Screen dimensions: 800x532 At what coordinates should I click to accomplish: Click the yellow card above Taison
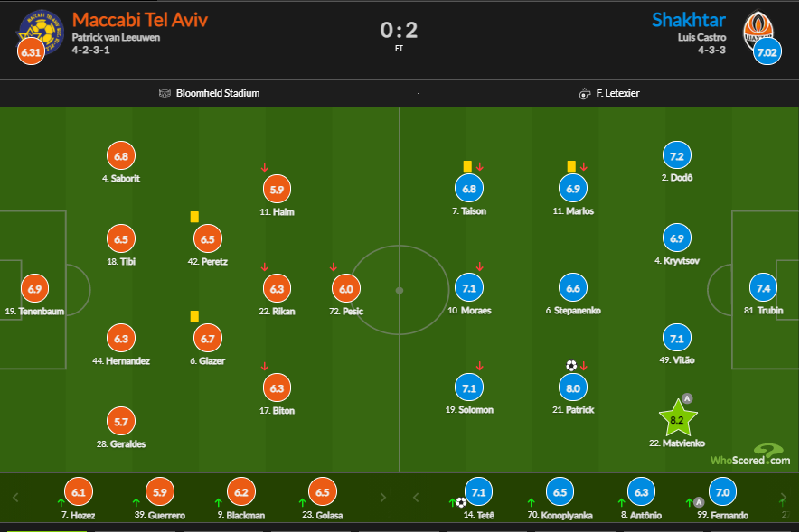coord(467,166)
